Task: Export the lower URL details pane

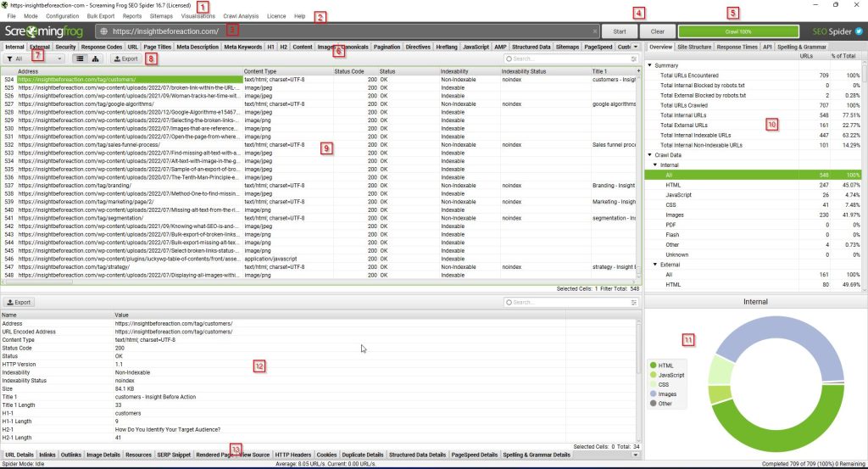Action: click(x=19, y=302)
